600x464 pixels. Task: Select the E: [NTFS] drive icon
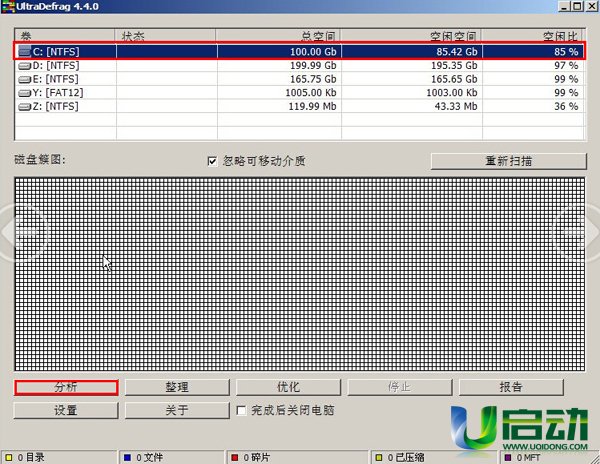(24, 80)
